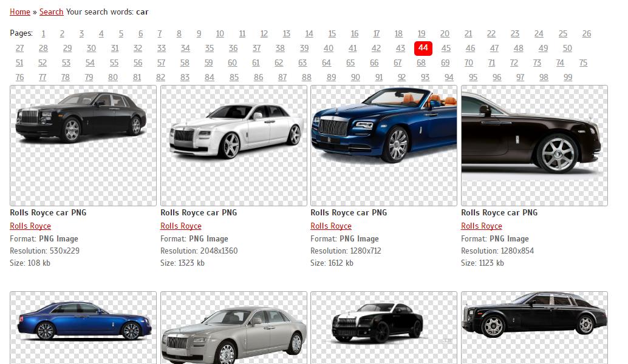Go to next page 45
Screen dimensions: 628x364
pyautogui.click(x=446, y=48)
